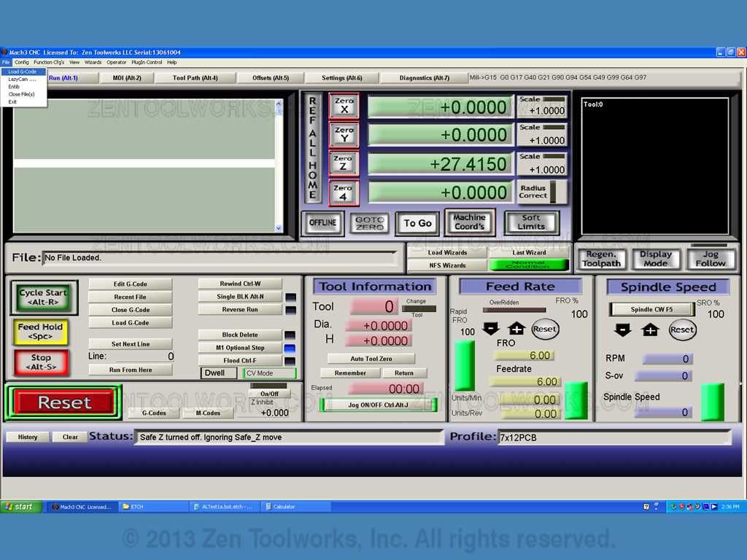Toggle OFFLINE mode
The height and width of the screenshot is (560, 747).
(322, 223)
